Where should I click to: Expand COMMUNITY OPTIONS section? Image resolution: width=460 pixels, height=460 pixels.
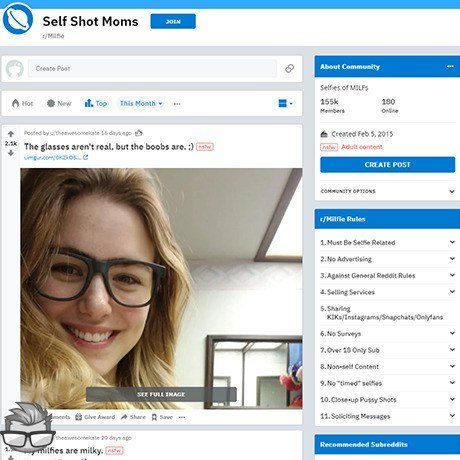pos(388,191)
